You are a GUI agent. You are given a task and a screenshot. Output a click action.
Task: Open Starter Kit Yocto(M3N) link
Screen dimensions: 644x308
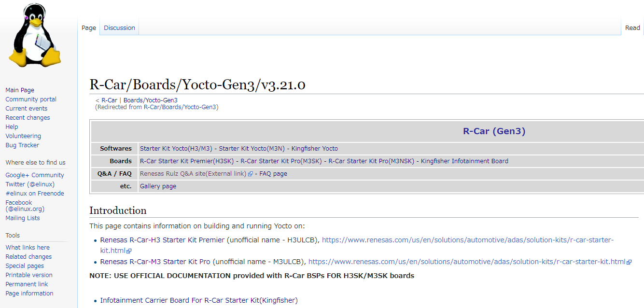point(252,149)
